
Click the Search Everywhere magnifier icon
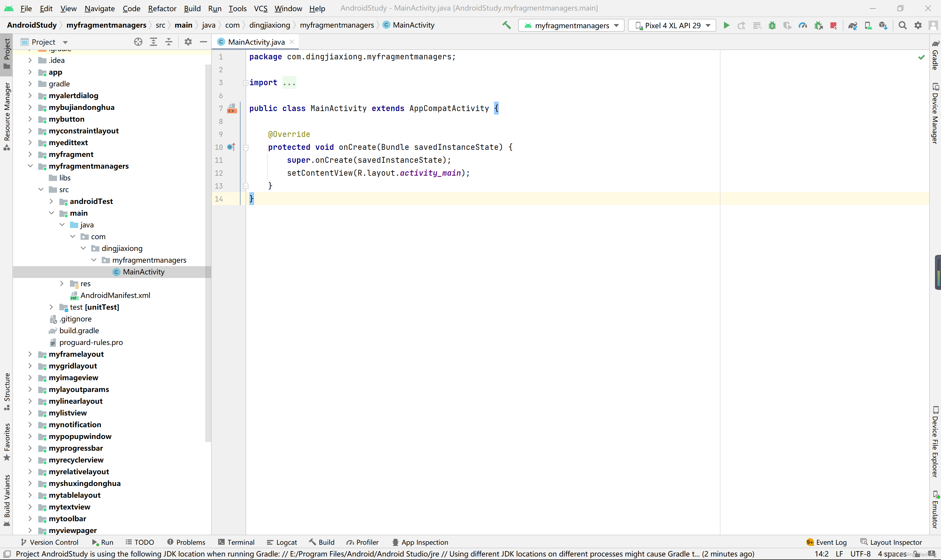902,25
